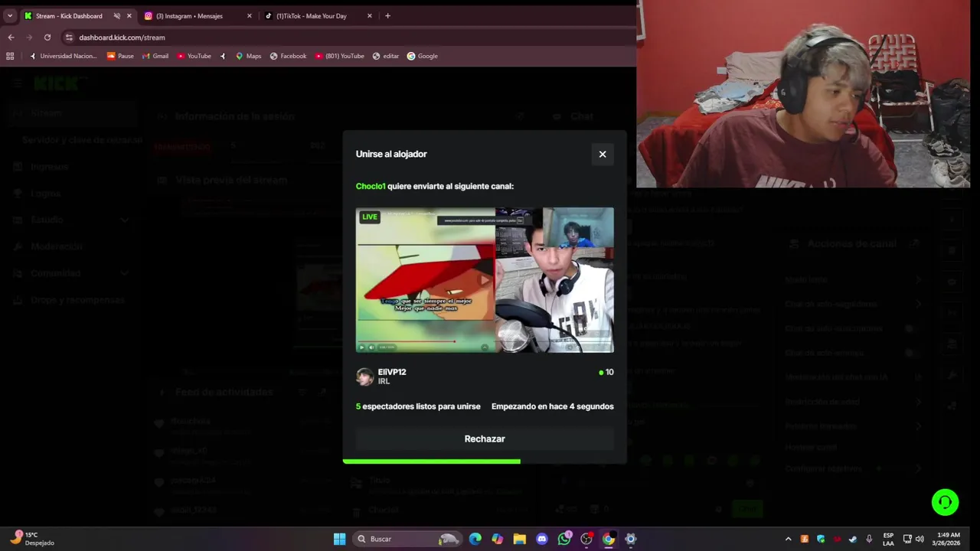Open the Facebook bookmark

[x=288, y=56]
